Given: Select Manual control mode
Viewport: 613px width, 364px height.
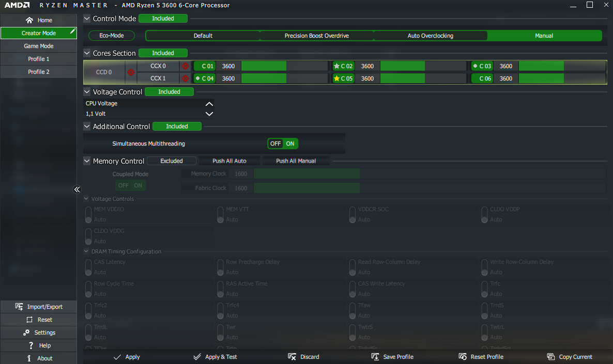Looking at the screenshot, I should (544, 36).
